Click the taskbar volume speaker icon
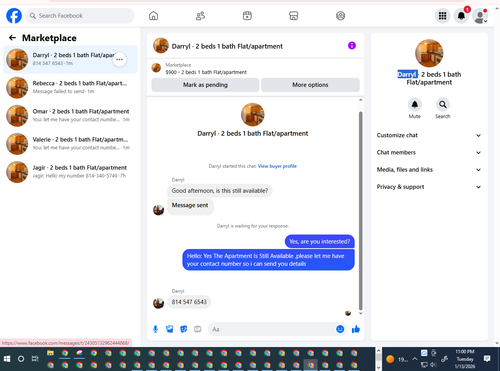The height and width of the screenshot is (371, 500). (x=433, y=364)
